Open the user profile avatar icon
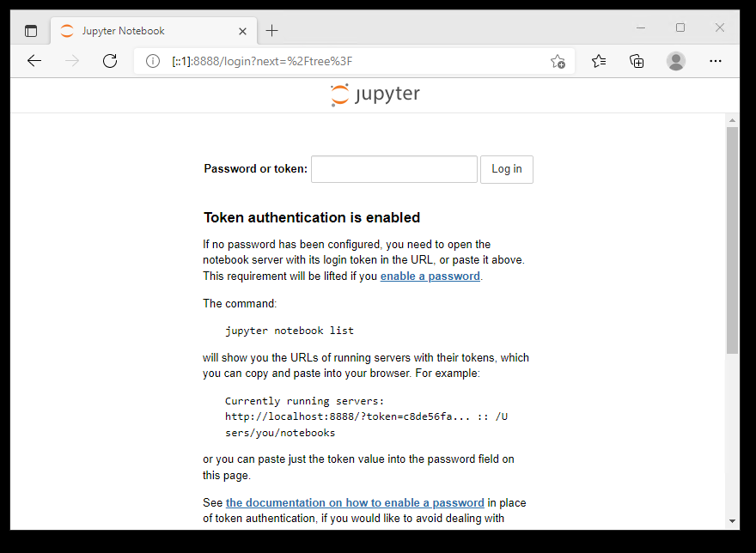The width and height of the screenshot is (756, 553). [676, 61]
